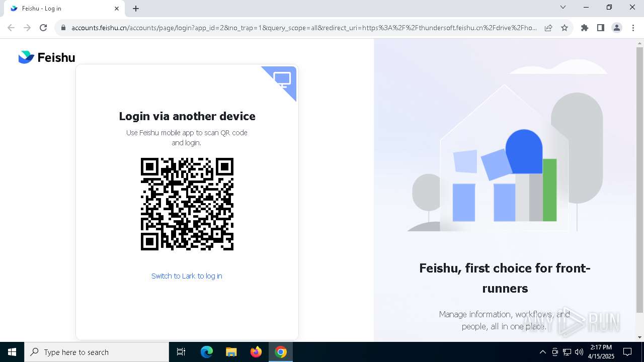The image size is (644, 362).
Task: Click the login QR code
Action: click(187, 204)
